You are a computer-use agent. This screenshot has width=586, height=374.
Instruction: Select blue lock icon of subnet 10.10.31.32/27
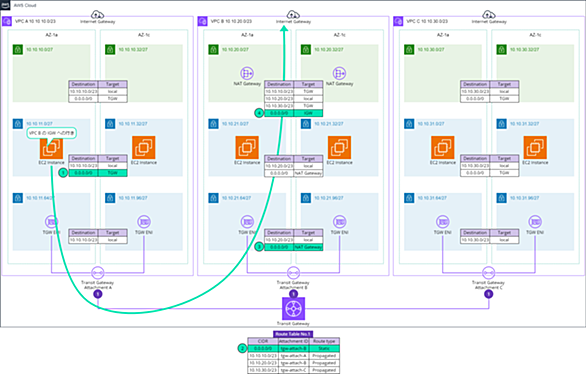(x=502, y=124)
